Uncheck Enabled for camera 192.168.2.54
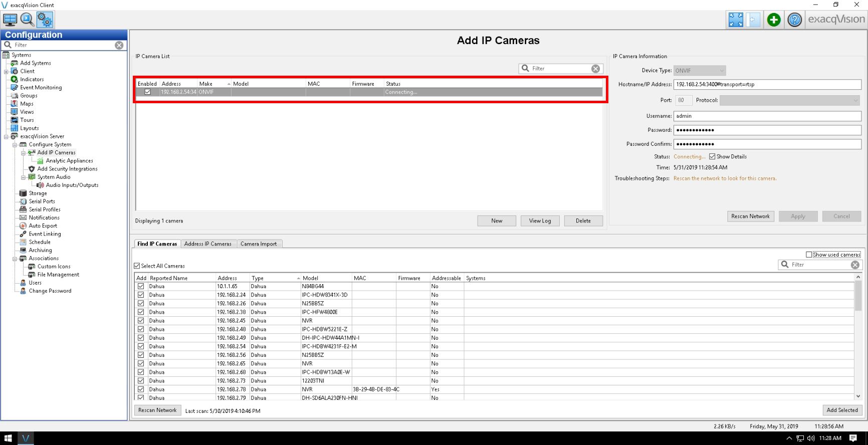868x445 pixels. pyautogui.click(x=147, y=92)
